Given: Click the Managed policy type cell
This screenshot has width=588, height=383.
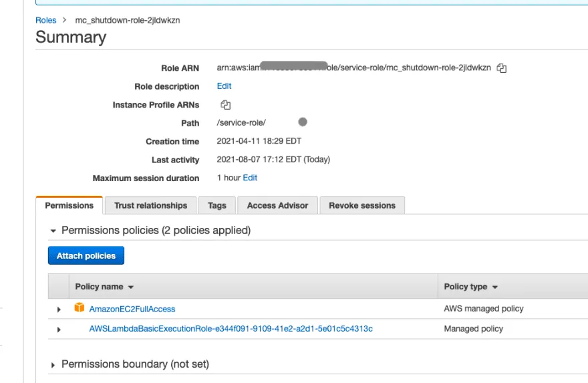Looking at the screenshot, I should click(473, 329).
